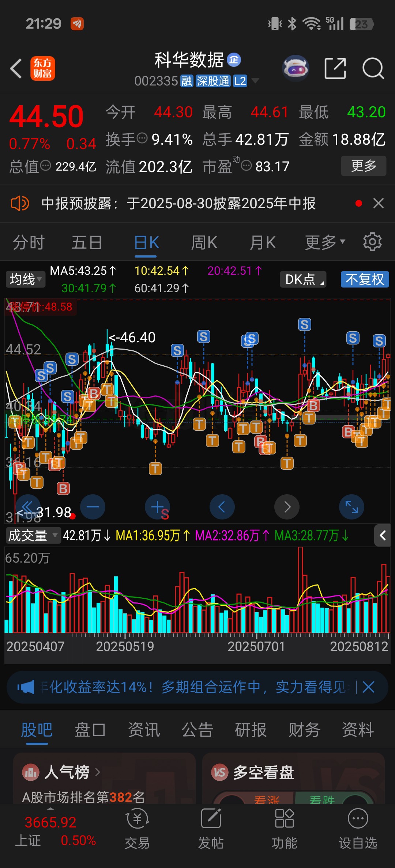Open the 研报 tab
The image size is (395, 868).
click(251, 730)
